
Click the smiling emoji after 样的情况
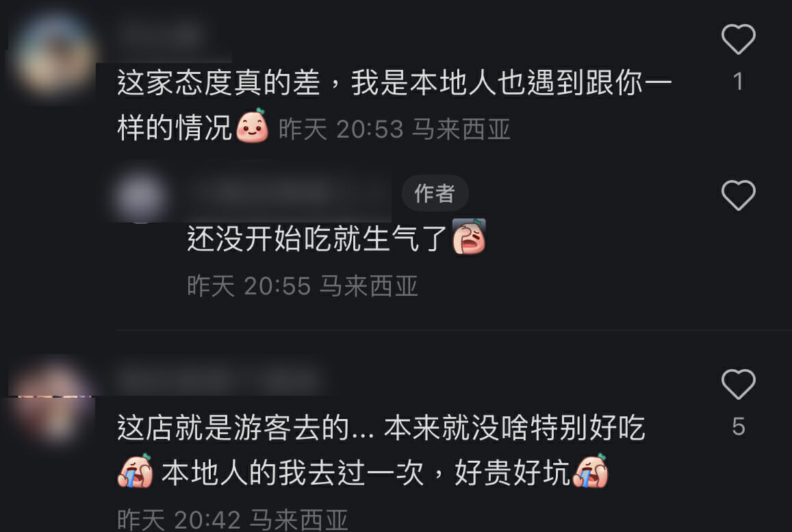[253, 126]
